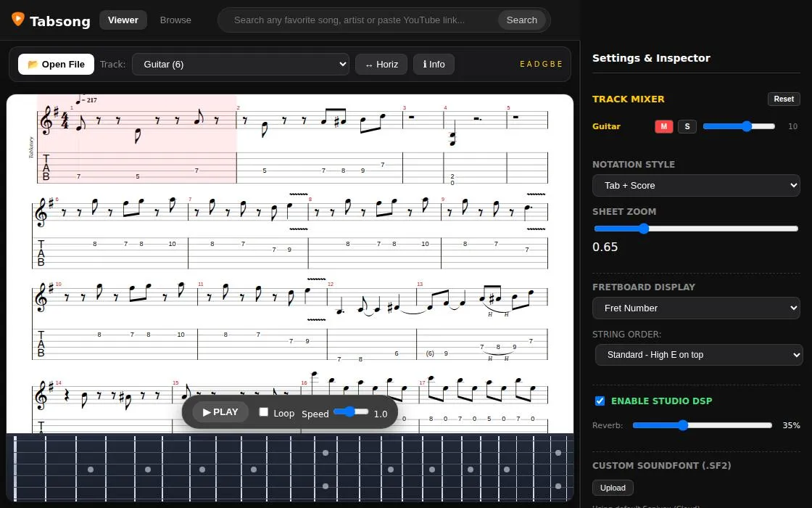The image size is (812, 508).
Task: Click the 0.65 sheet zoom value
Action: tap(605, 247)
